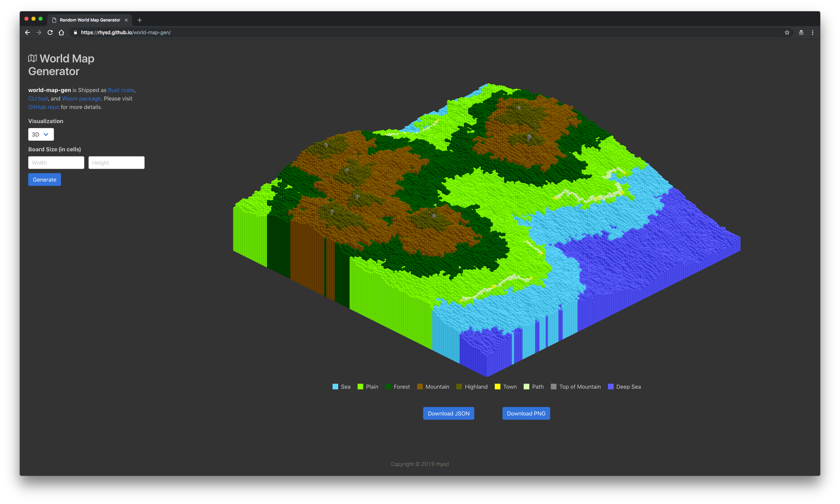Click the 'Board Size (in cells)' label
The image size is (840, 504).
(55, 150)
